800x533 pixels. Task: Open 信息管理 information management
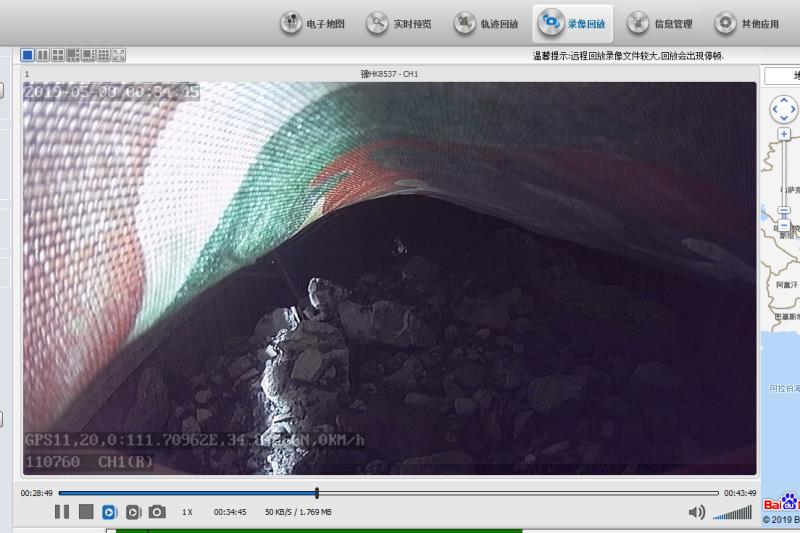[659, 23]
